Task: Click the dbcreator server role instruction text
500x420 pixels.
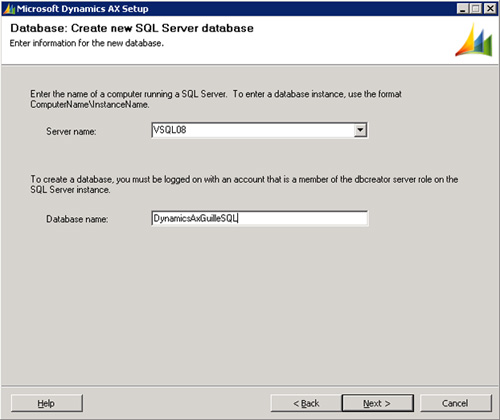Action: tap(244, 184)
